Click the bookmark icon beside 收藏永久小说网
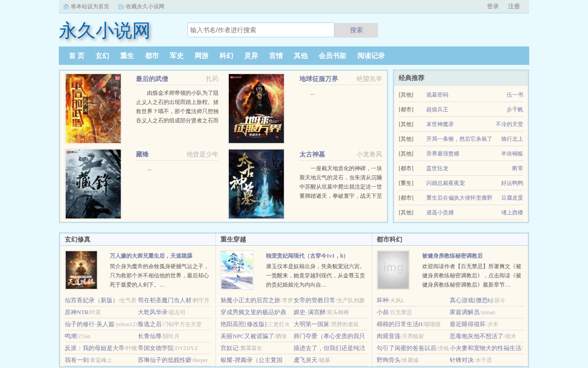 [121, 6]
